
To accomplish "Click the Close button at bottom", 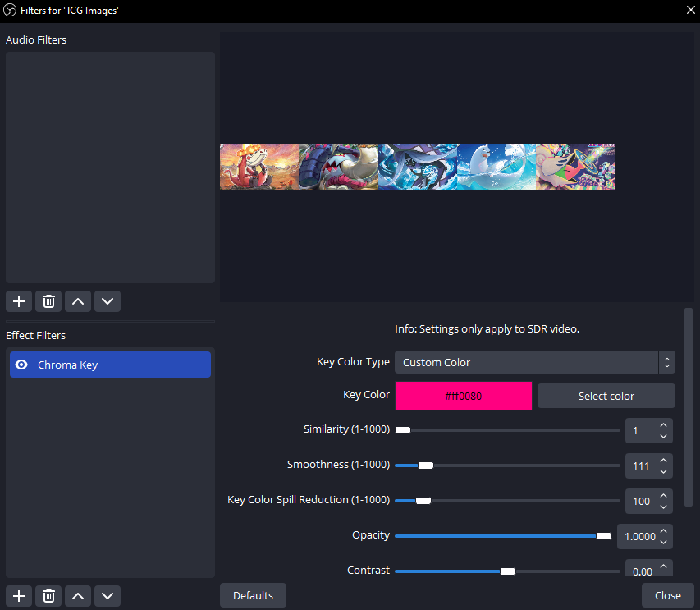I will (x=668, y=595).
